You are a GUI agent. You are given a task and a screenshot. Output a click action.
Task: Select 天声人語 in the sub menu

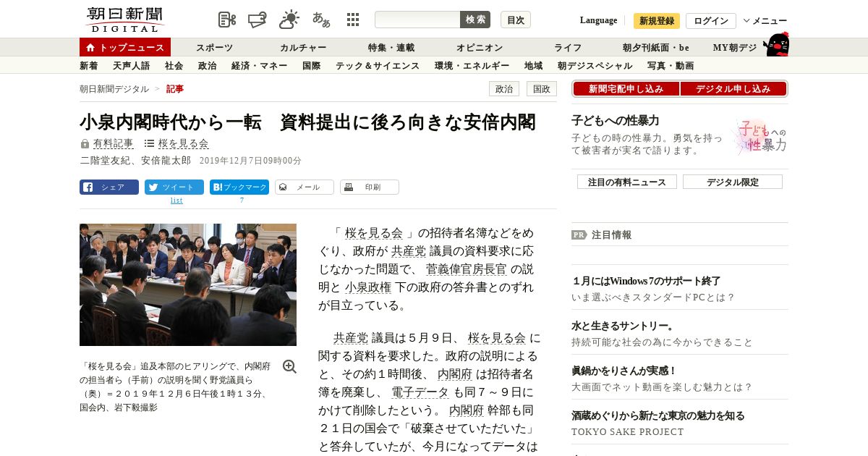point(132,65)
